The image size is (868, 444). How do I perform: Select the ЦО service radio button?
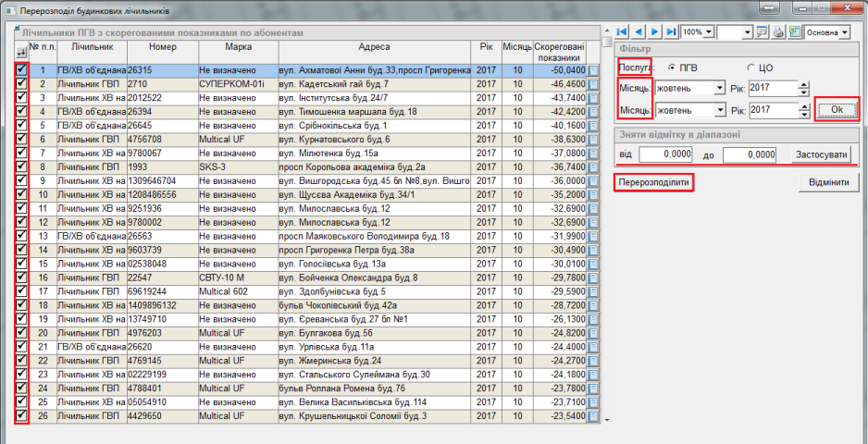[x=752, y=68]
